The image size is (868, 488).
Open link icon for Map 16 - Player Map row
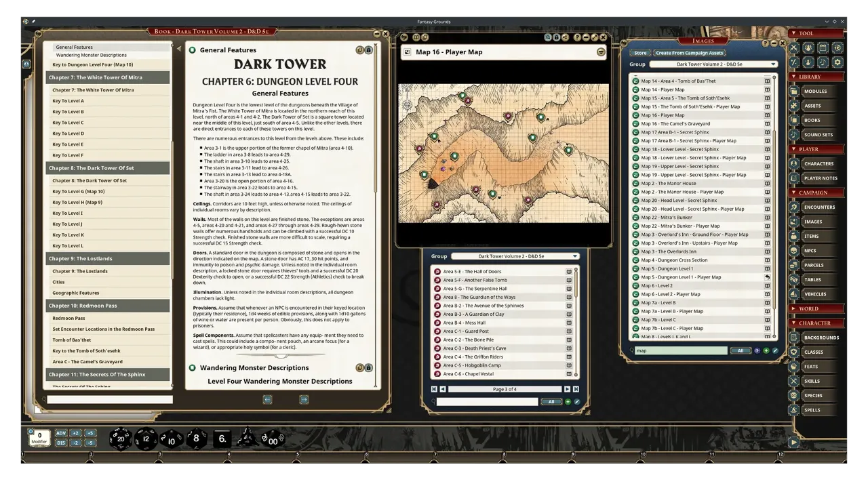(x=768, y=115)
